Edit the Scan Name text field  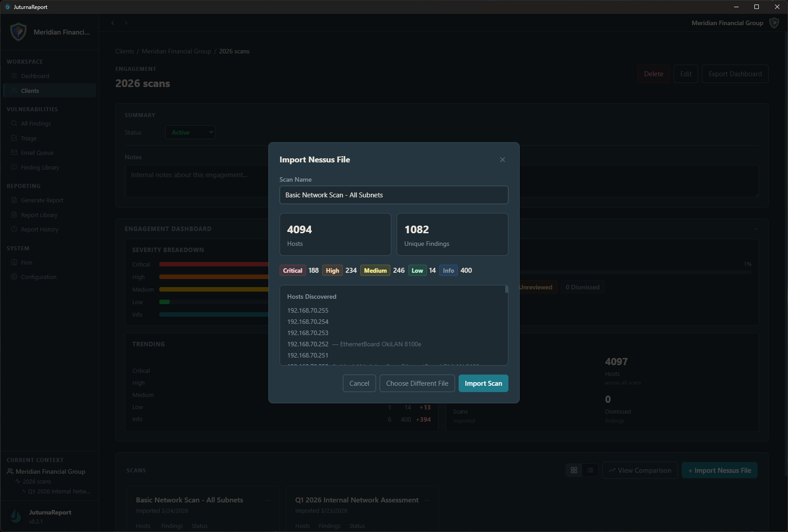[x=394, y=195]
